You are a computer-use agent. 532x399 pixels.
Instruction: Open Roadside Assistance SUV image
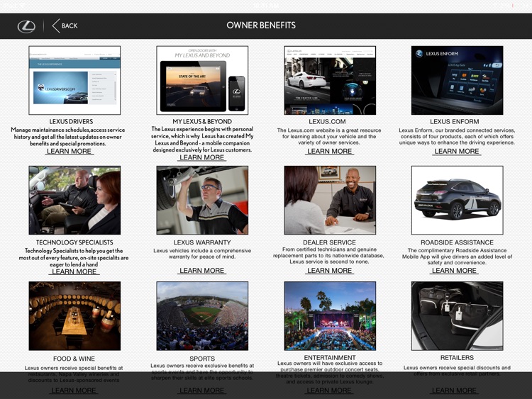[457, 200]
